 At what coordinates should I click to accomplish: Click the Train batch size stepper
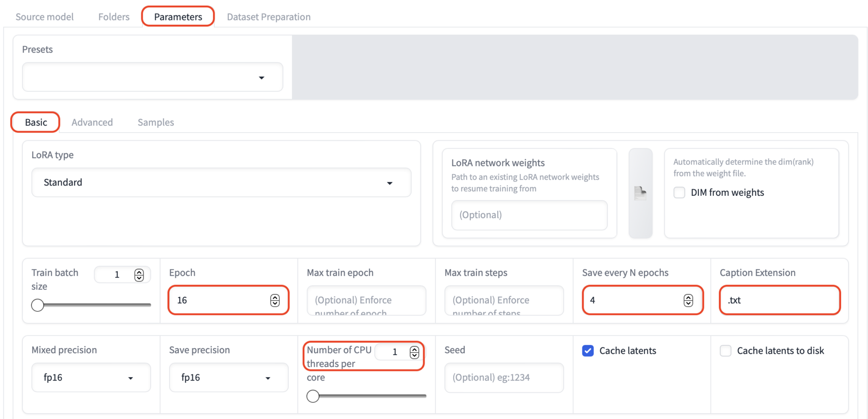tap(139, 275)
